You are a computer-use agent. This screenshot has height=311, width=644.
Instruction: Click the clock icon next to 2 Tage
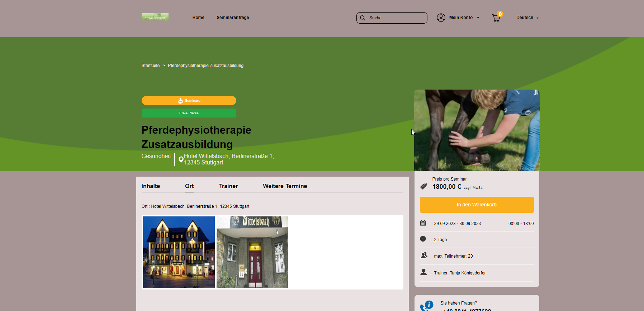[x=423, y=239]
